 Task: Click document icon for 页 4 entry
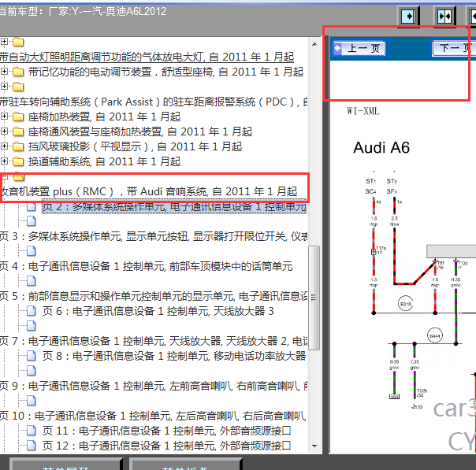click(x=32, y=251)
